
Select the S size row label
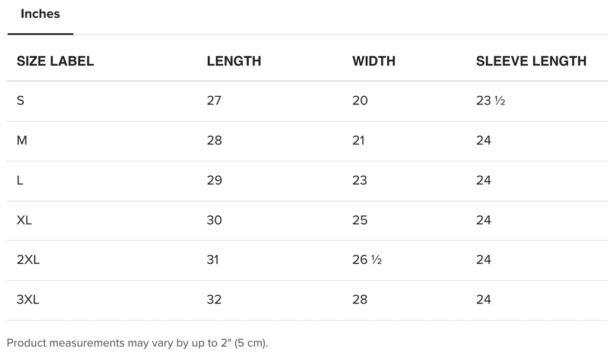click(x=21, y=101)
